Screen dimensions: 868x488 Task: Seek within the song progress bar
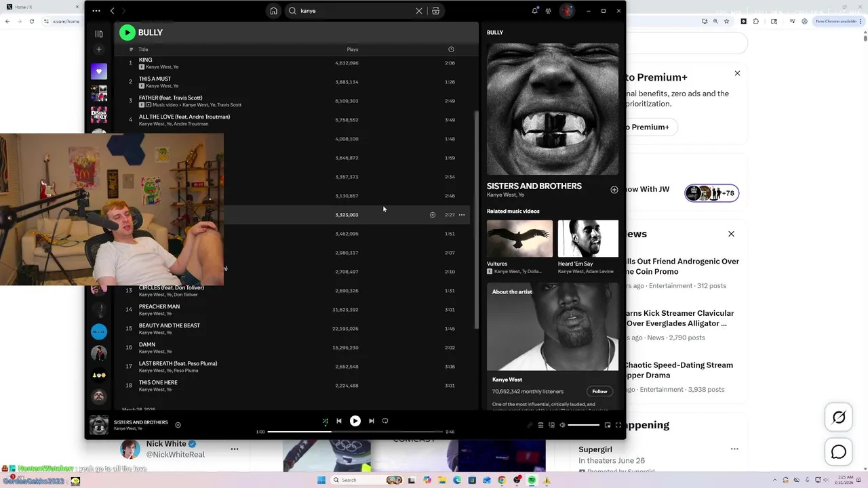[355, 432]
